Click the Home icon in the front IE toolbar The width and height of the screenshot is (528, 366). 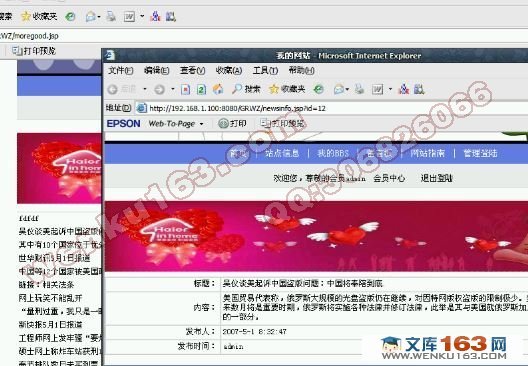(x=218, y=89)
